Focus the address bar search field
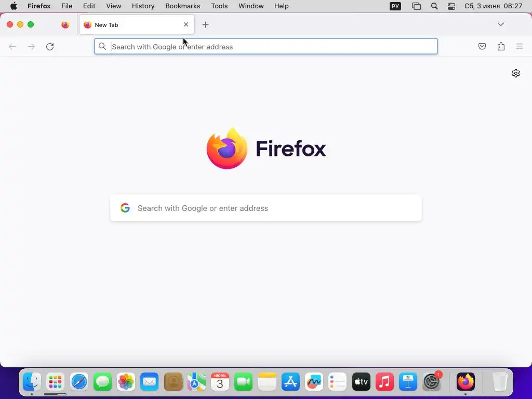 (266, 46)
